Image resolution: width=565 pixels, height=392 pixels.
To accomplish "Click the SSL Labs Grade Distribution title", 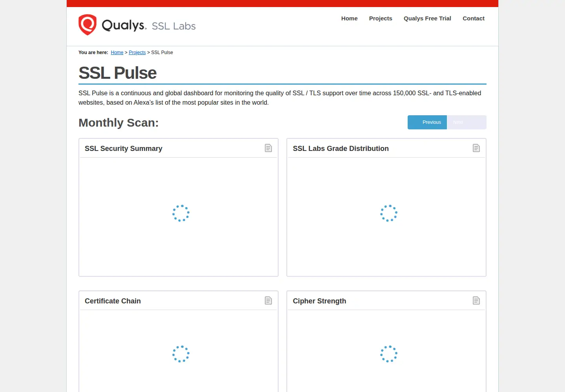I will (x=341, y=149).
